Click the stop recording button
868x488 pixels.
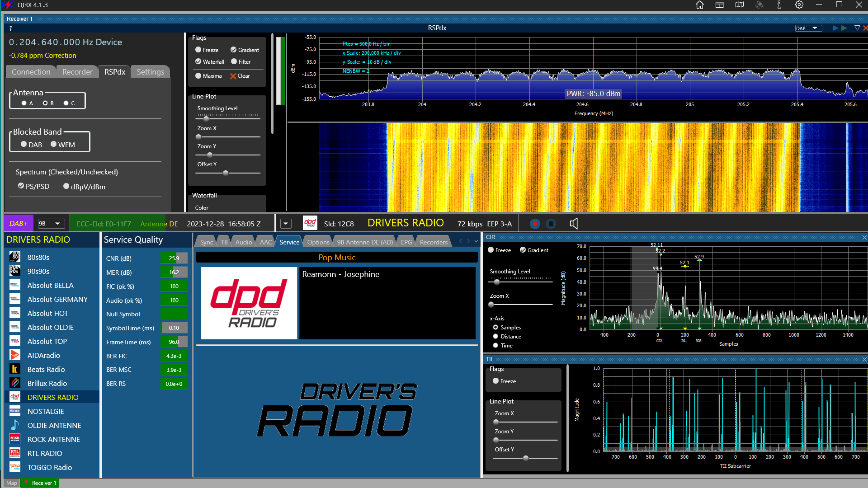(551, 224)
